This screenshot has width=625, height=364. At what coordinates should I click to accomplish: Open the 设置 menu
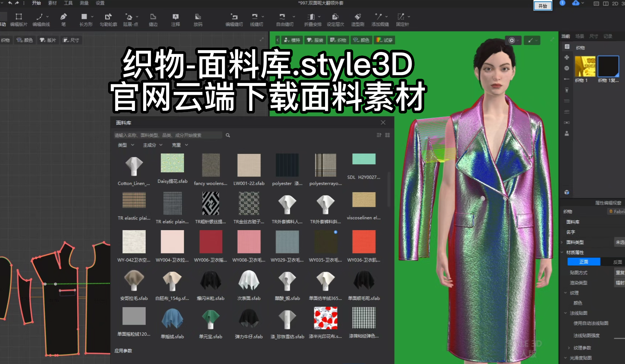[100, 3]
